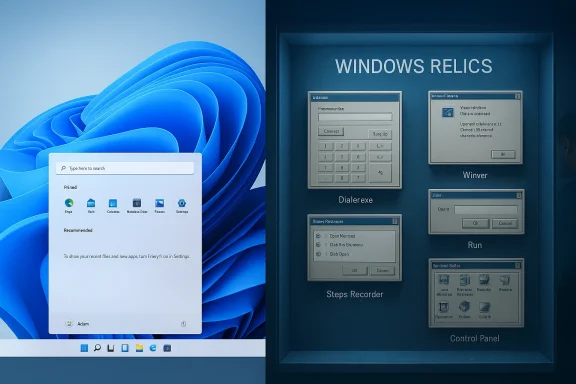Viewport: 576px width, 384px height.
Task: Open the dark folder icon in pinned apps
Action: (x=137, y=203)
